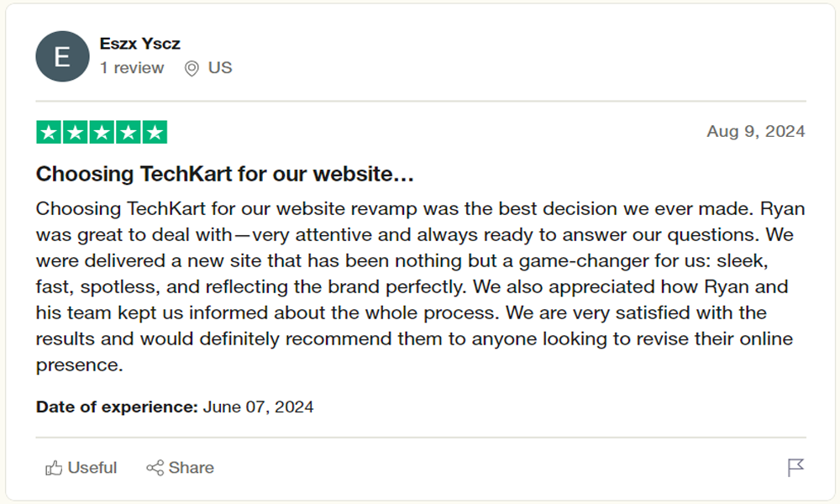
Task: Click the review body paragraph text
Action: [x=421, y=286]
